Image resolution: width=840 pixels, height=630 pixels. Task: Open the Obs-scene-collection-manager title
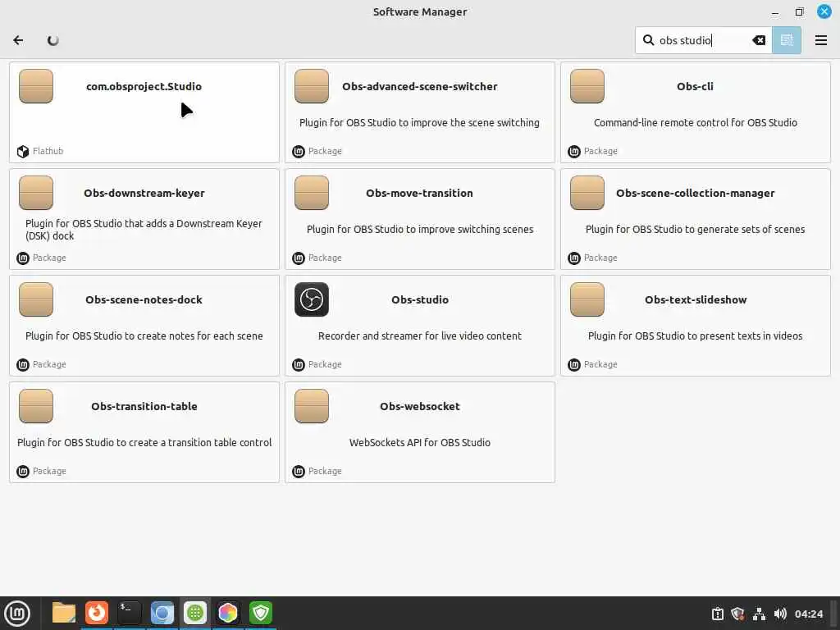coord(695,193)
